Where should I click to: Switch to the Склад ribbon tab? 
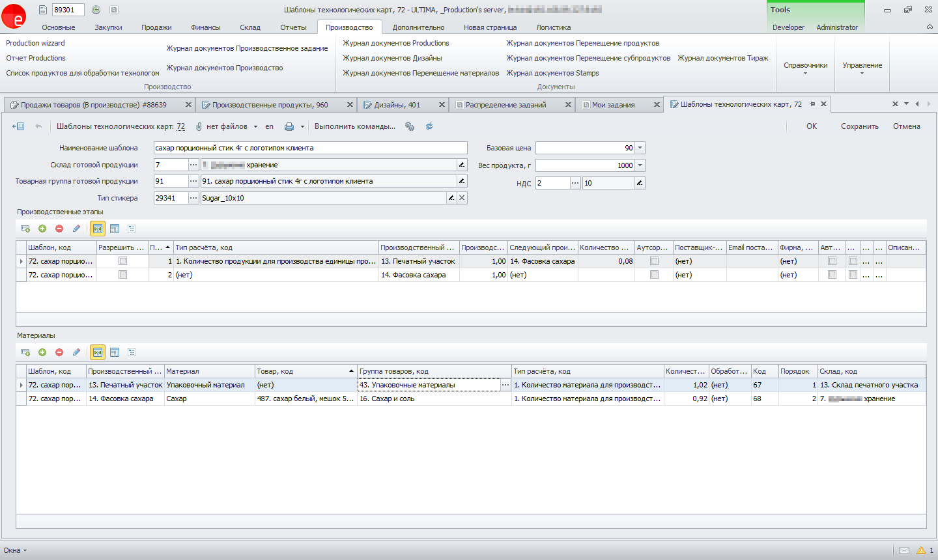(x=249, y=27)
